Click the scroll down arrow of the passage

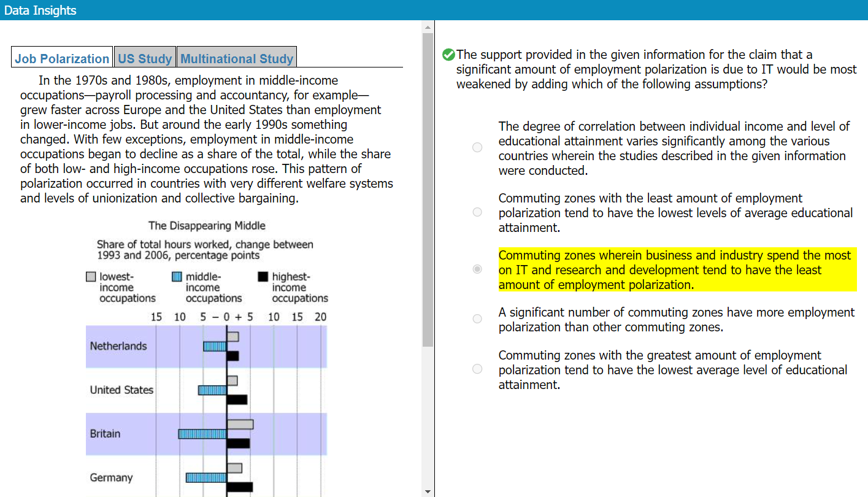pos(428,491)
